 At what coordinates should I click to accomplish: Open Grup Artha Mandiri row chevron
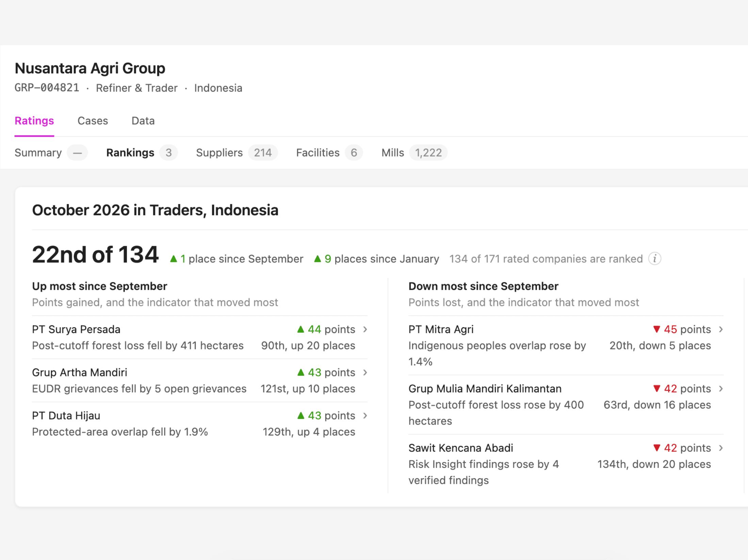(365, 373)
